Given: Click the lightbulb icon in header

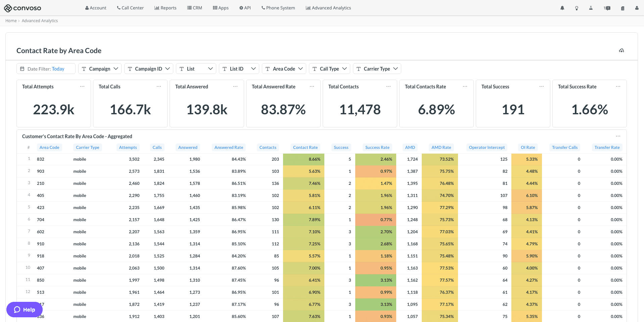Looking at the screenshot, I should (577, 8).
